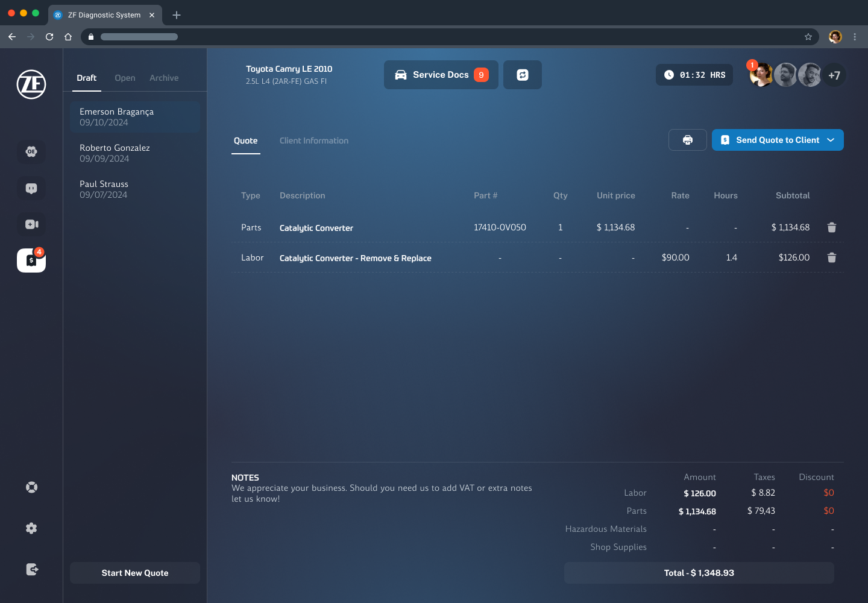Reload the browser page
Viewport: 868px width, 603px height.
pyautogui.click(x=49, y=37)
